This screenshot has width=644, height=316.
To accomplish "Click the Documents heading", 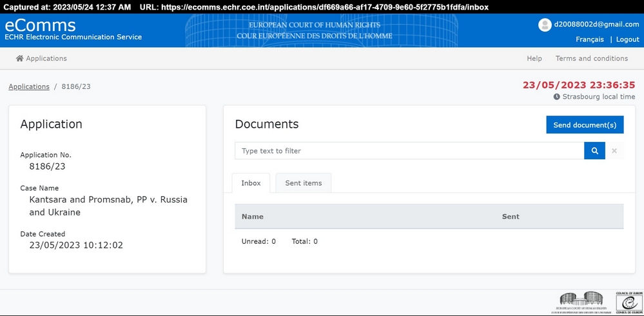I will pyautogui.click(x=266, y=124).
